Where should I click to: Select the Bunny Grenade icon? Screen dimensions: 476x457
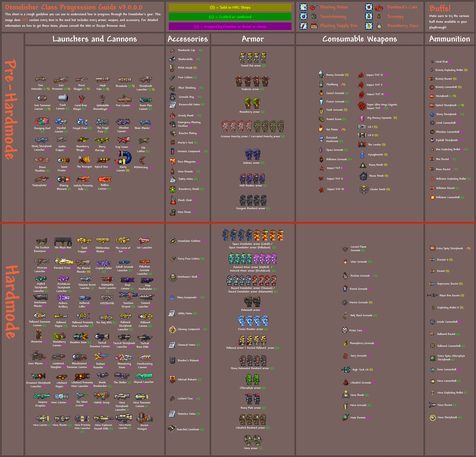coord(321,75)
